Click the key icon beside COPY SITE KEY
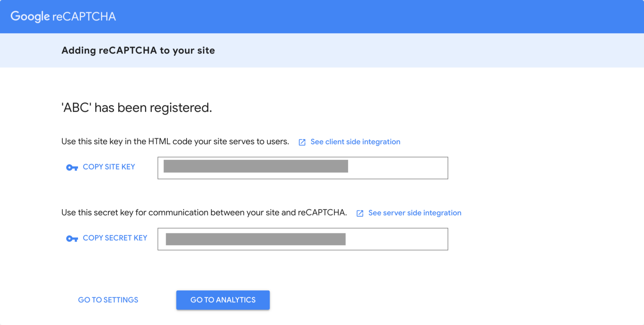The width and height of the screenshot is (644, 325). [x=72, y=167]
